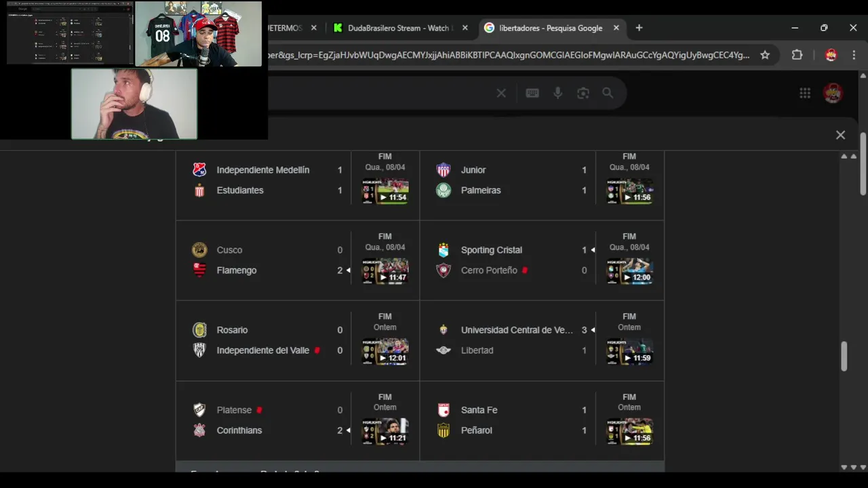
Task: Close the tab ending in ETERMOS
Action: [x=314, y=28]
